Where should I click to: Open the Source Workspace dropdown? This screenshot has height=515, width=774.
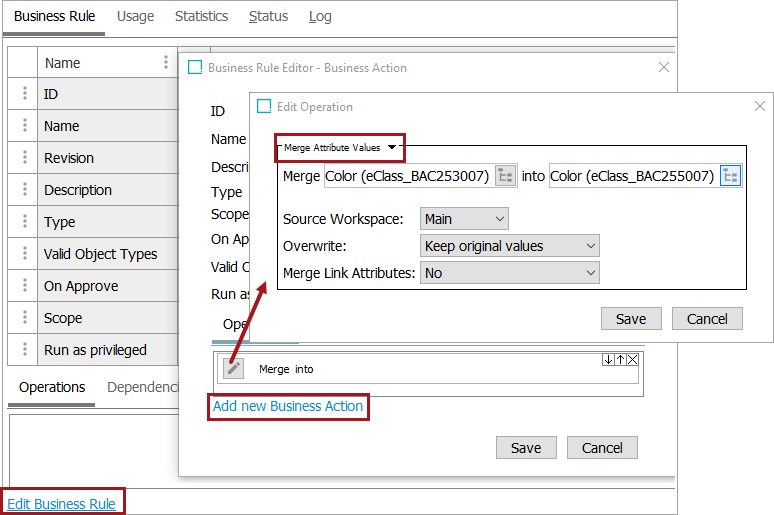[x=465, y=219]
